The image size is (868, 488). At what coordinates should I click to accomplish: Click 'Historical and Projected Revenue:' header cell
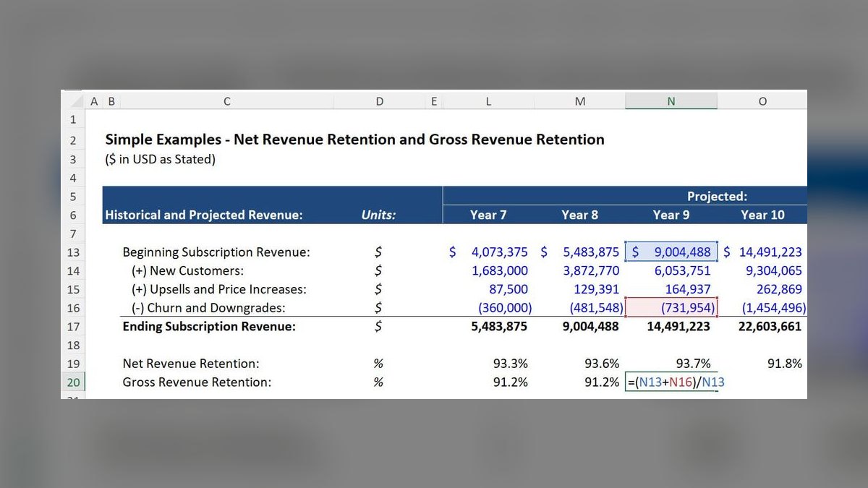click(204, 215)
